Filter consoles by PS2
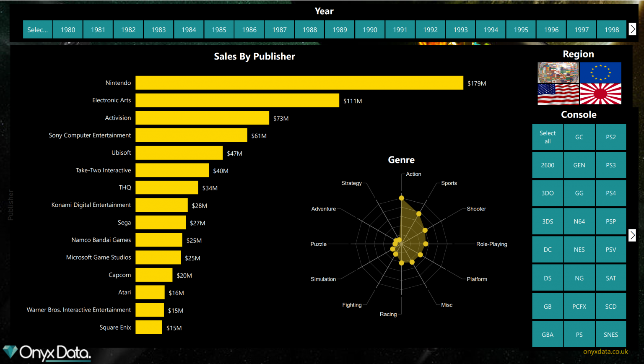The width and height of the screenshot is (644, 364). 611,137
